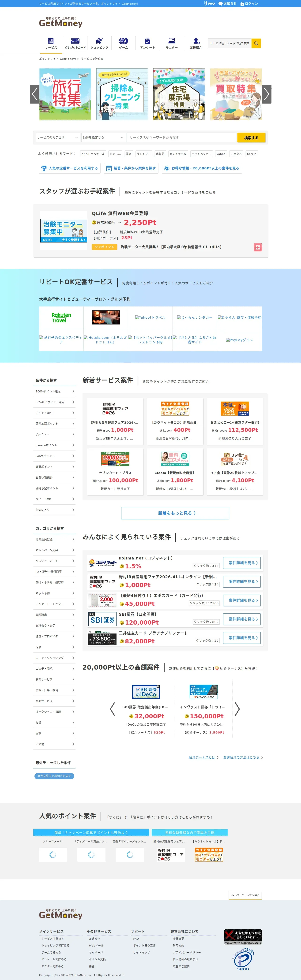Click the ANAトラベラーズ search tag
The width and height of the screenshot is (301, 980).
93,154
